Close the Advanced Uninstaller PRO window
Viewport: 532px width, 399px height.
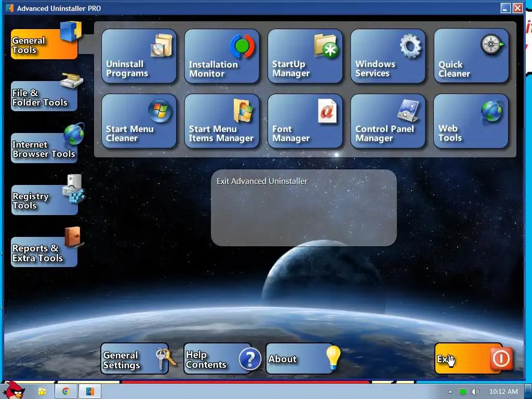click(x=517, y=8)
